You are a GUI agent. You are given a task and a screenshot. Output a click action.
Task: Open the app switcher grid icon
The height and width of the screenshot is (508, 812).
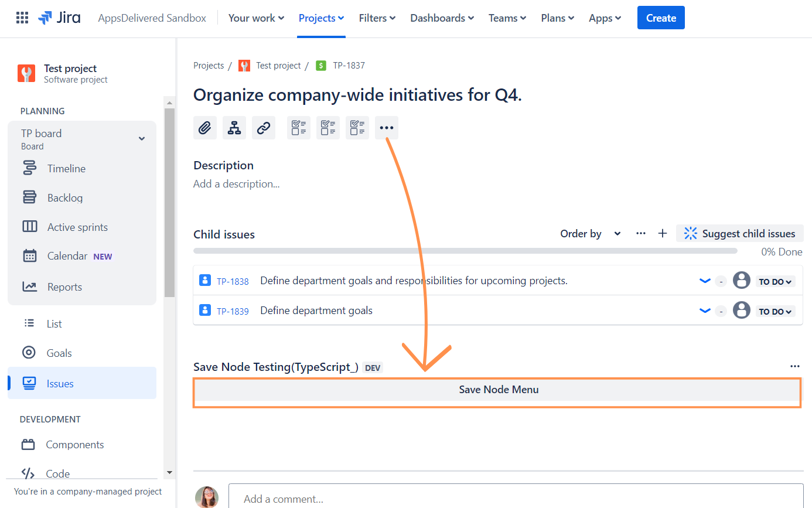click(22, 18)
